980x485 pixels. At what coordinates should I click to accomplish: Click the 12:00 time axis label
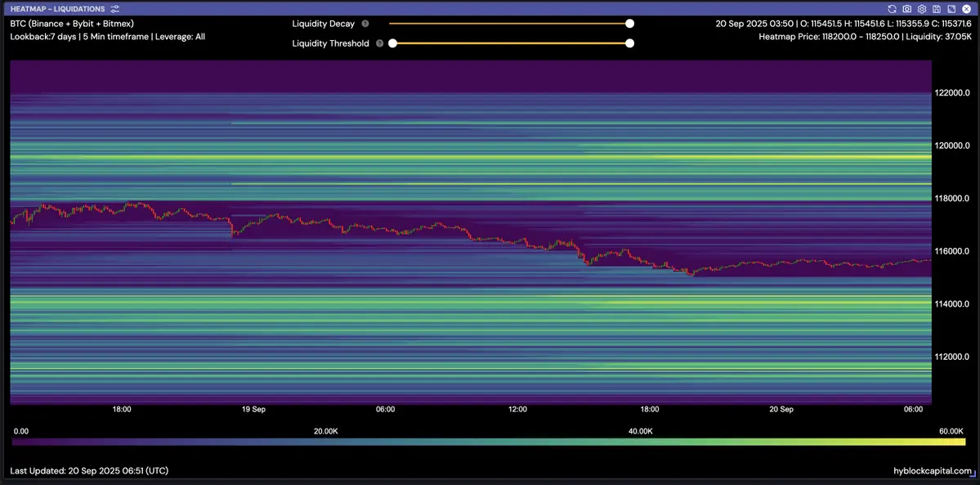pos(517,409)
